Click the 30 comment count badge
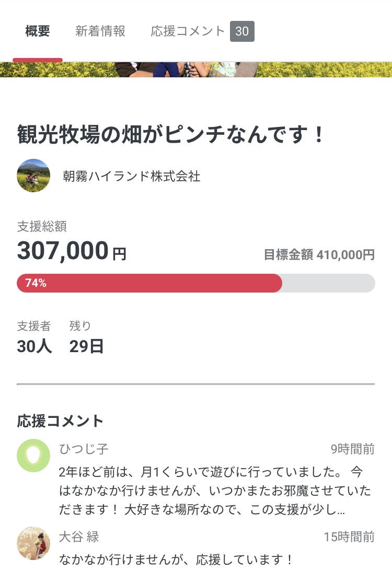The height and width of the screenshot is (582, 392). point(242,31)
